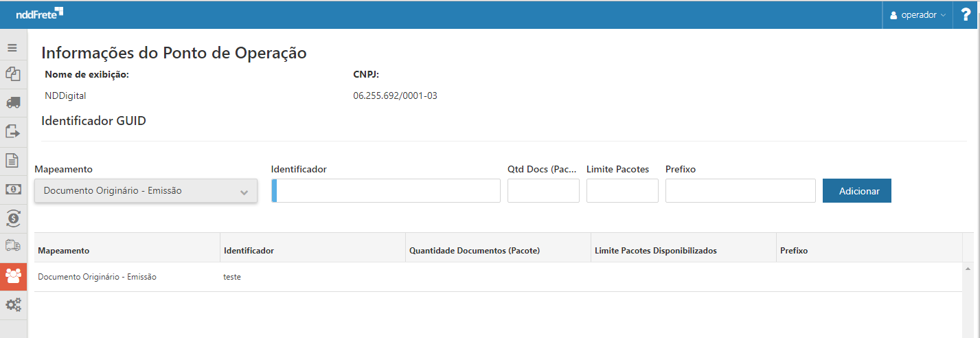Select the 'Documento Originário - Emissão' table cell

[127, 277]
